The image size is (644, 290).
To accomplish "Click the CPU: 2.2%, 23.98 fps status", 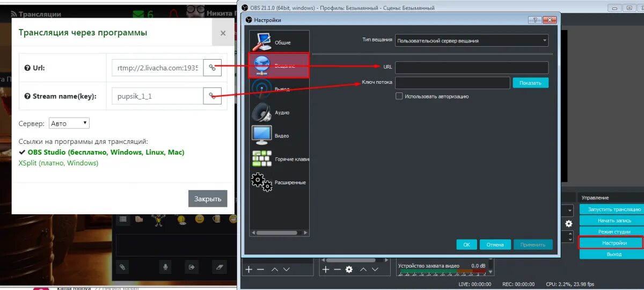I will click(570, 284).
